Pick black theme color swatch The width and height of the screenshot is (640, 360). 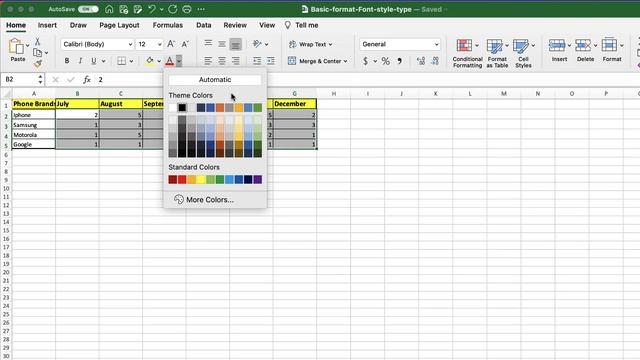click(x=182, y=107)
